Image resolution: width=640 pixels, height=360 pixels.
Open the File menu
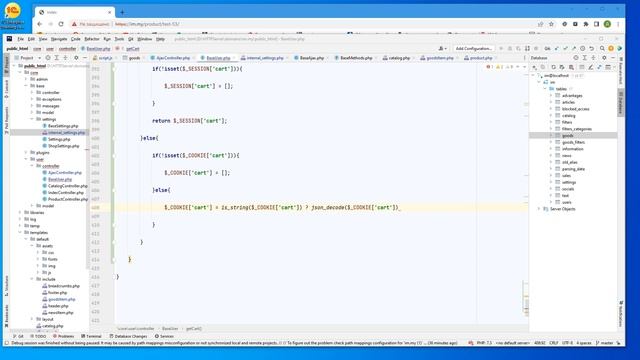[x=20, y=39]
